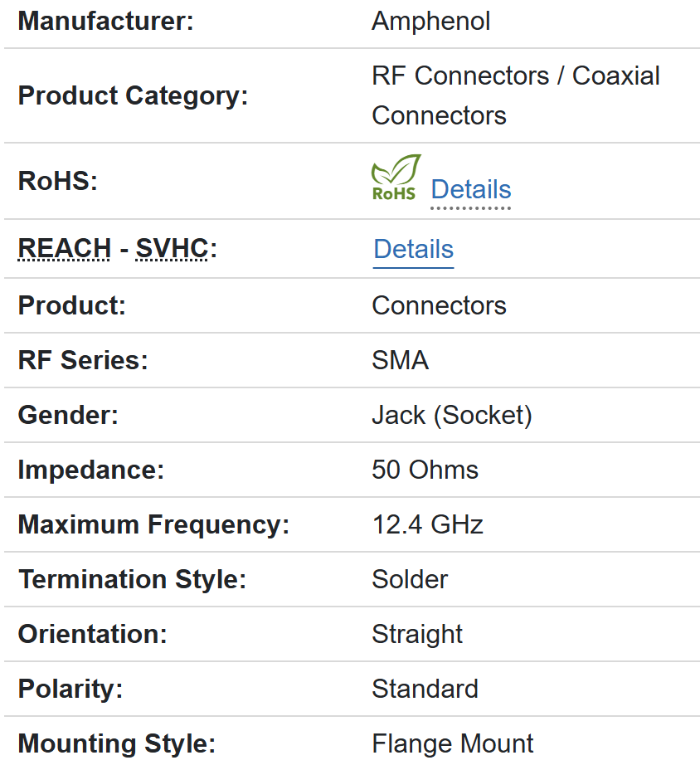This screenshot has height=765, width=700.
Task: Click the 12.4 GHz frequency value
Action: coord(427,524)
